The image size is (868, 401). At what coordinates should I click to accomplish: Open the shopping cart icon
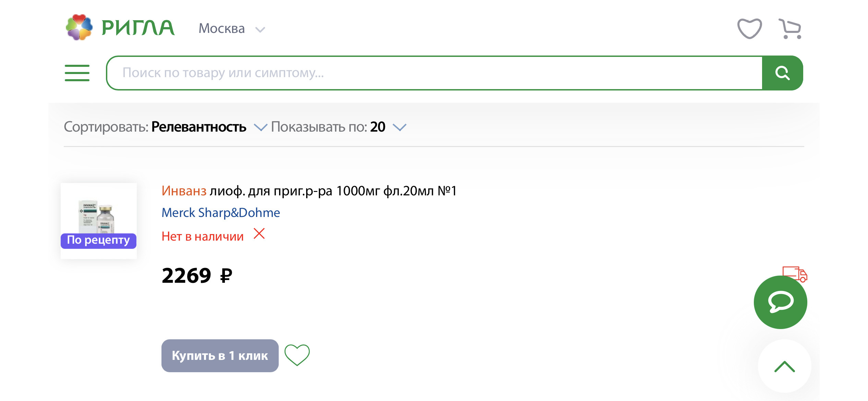(790, 29)
